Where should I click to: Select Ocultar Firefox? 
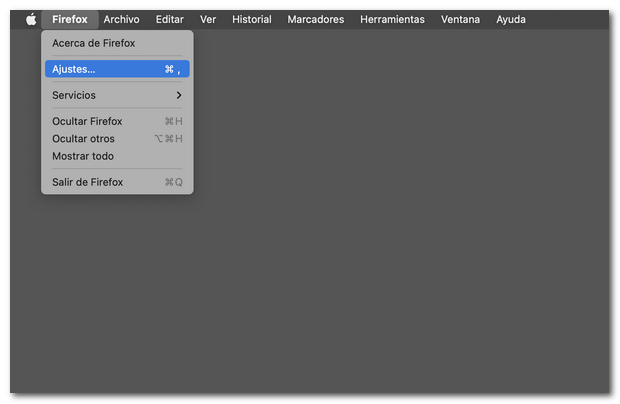(x=89, y=121)
